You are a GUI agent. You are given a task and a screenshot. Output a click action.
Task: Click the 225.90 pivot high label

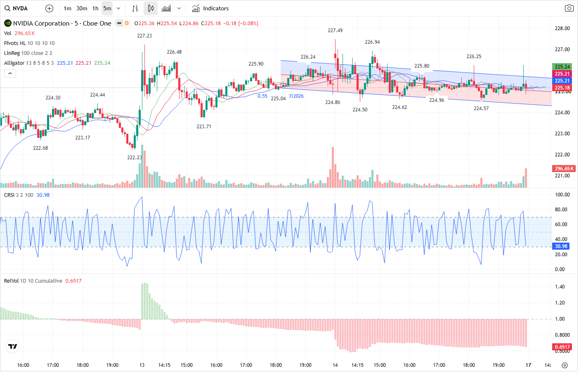[256, 64]
